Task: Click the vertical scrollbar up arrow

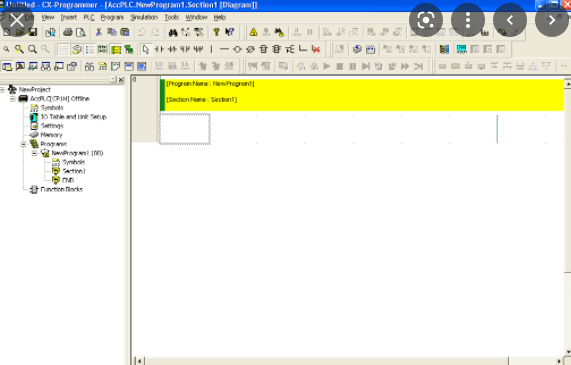Action: pyautogui.click(x=567, y=84)
